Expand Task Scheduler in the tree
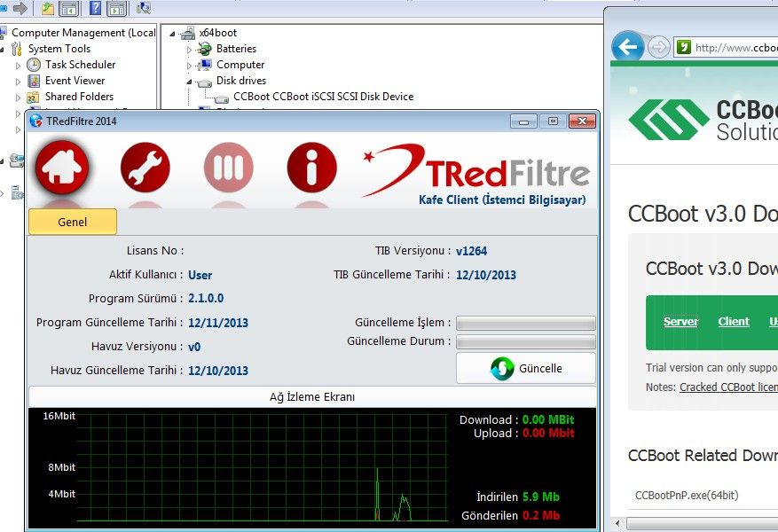The image size is (778, 532). 19,66
